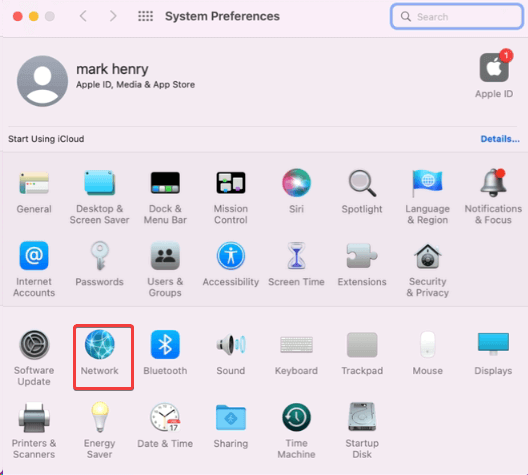Open the Sharing preferences folder icon
The height and width of the screenshot is (475, 528).
(x=231, y=417)
